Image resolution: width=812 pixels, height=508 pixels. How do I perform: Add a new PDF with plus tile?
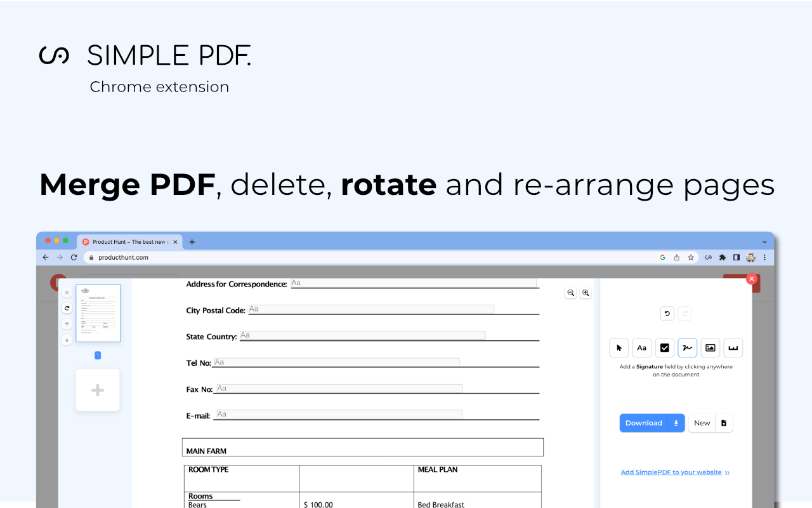click(x=98, y=390)
